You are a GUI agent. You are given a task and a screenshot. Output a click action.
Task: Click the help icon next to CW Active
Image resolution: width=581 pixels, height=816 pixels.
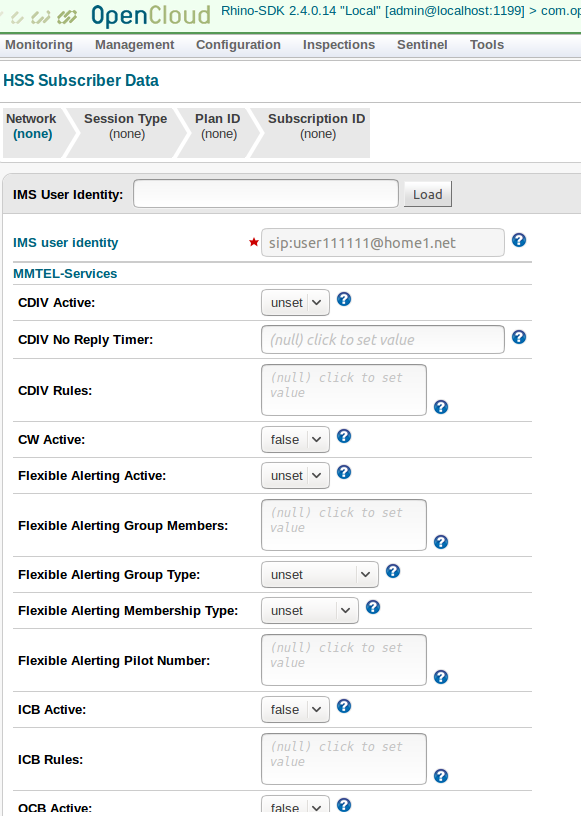click(x=343, y=436)
